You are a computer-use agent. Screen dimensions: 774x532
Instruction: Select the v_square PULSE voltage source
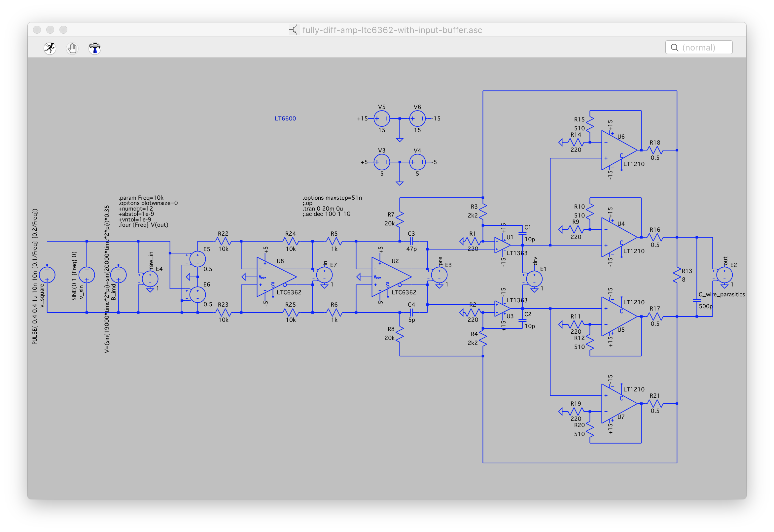(x=47, y=275)
